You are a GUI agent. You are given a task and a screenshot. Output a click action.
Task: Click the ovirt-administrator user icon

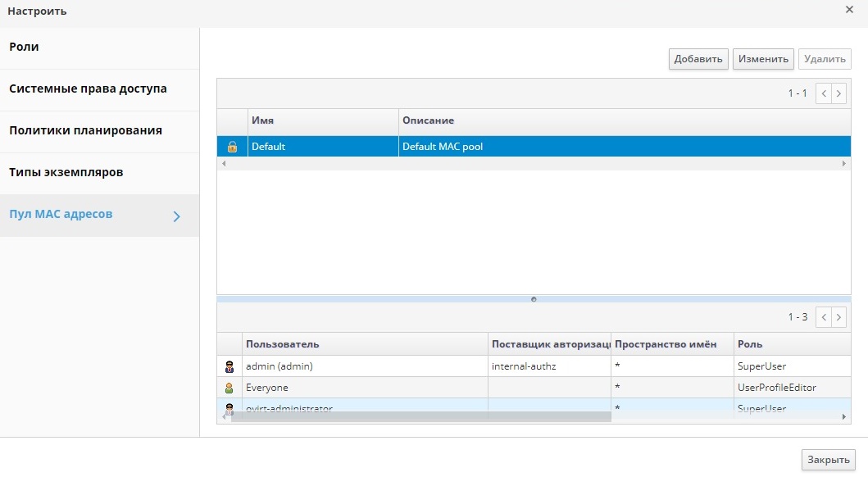click(229, 407)
